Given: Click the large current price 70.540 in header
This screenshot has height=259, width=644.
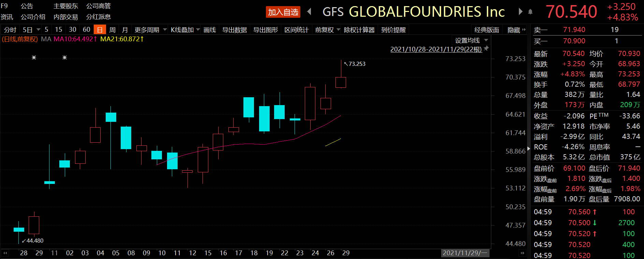Looking at the screenshot, I should click(571, 12).
